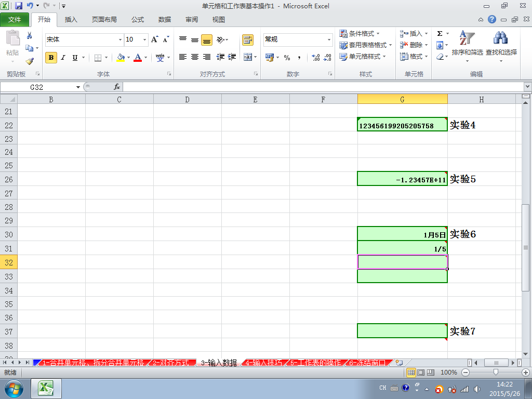
Task: Click the formula bar input field
Action: point(323,87)
